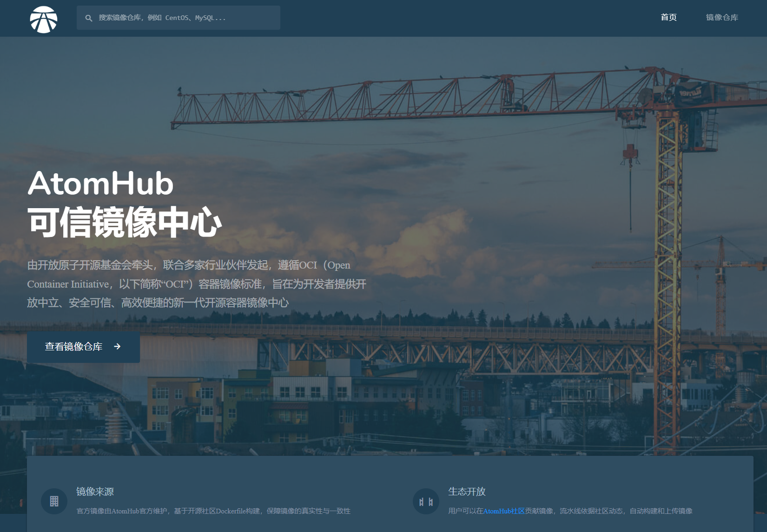The width and height of the screenshot is (767, 532).
Task: Click the description starting 由开放原子开源基金会牵头
Action: pos(197,284)
